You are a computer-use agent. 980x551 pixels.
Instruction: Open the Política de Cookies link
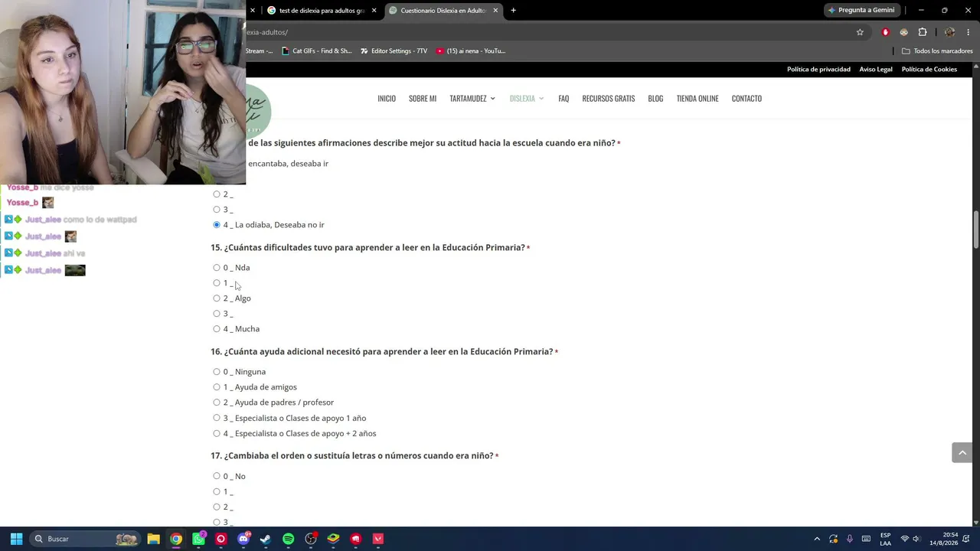(x=929, y=69)
